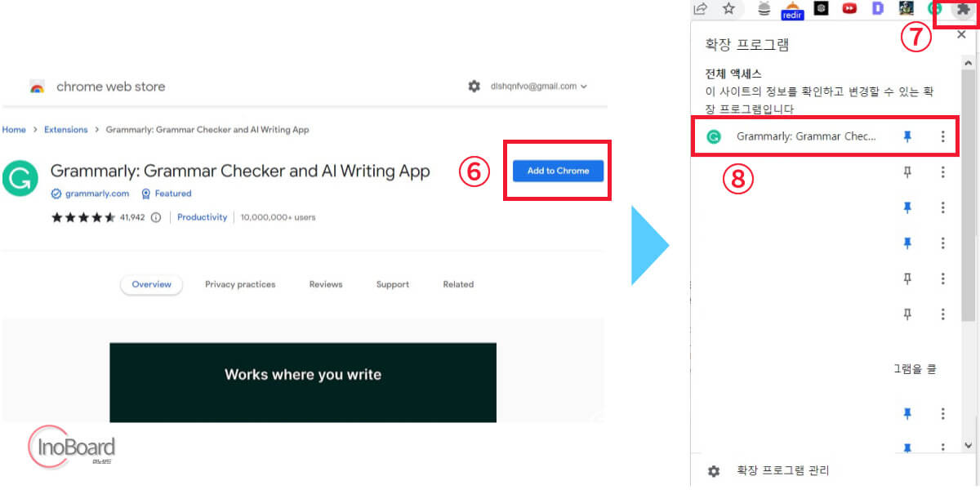The width and height of the screenshot is (980, 490).
Task: Open the burger-shaped extension icon
Action: (x=764, y=9)
